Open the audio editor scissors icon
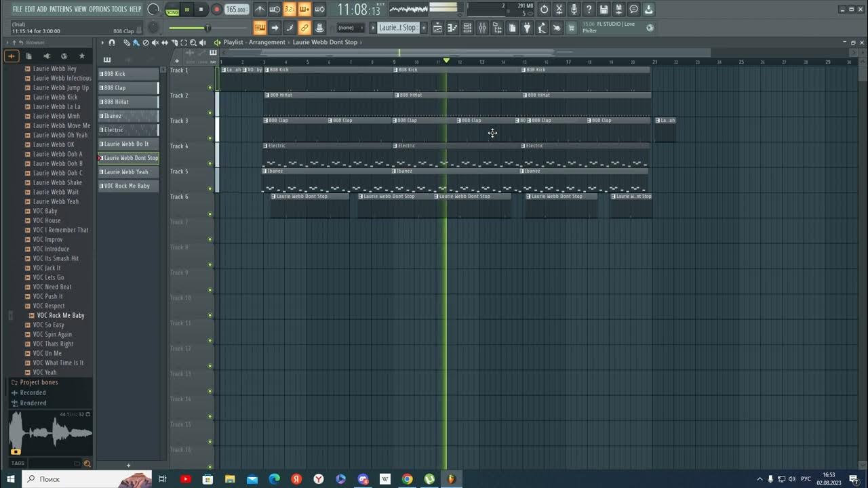This screenshot has width=868, height=488. (559, 9)
